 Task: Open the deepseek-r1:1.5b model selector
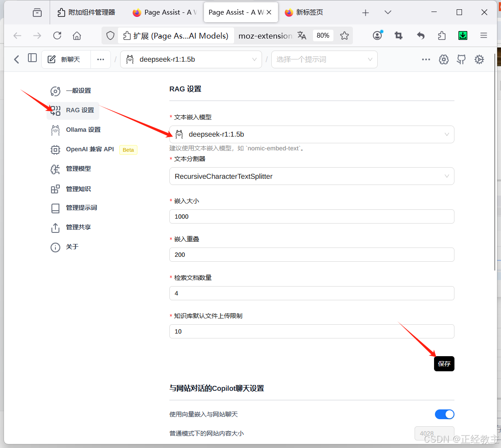[x=191, y=59]
